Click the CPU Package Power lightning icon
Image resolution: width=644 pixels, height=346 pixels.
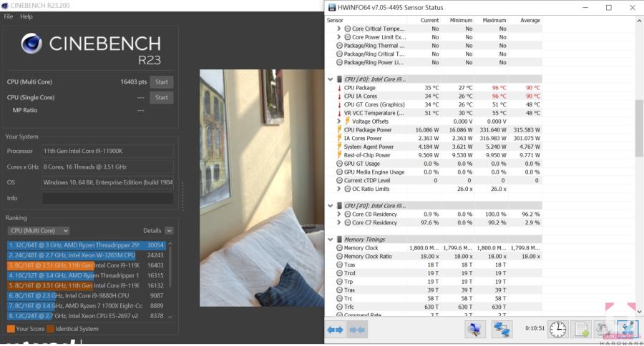coord(339,129)
